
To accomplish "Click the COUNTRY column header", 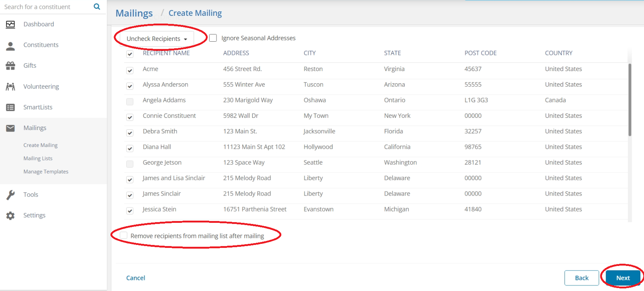I will click(559, 53).
